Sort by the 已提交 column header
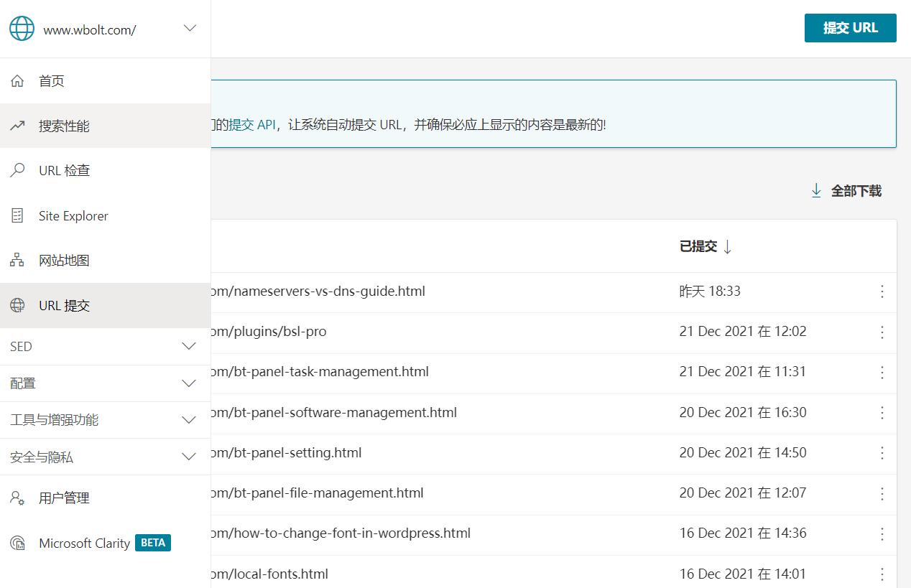This screenshot has width=911, height=588. tap(697, 246)
